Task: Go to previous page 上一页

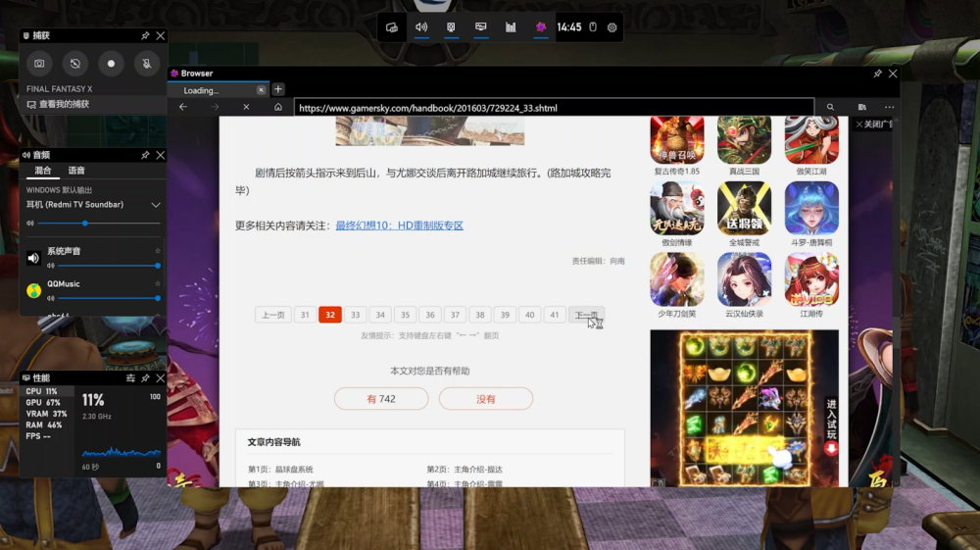Action: tap(273, 315)
